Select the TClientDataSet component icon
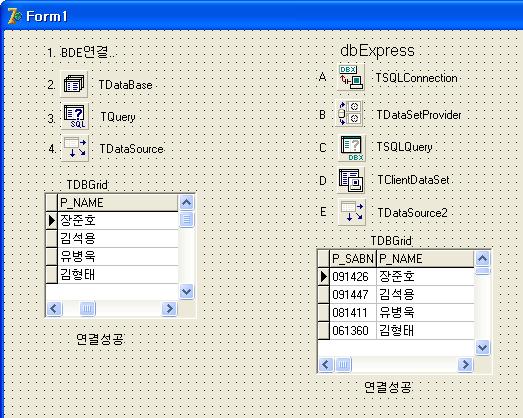This screenshot has width=523, height=418. (351, 180)
